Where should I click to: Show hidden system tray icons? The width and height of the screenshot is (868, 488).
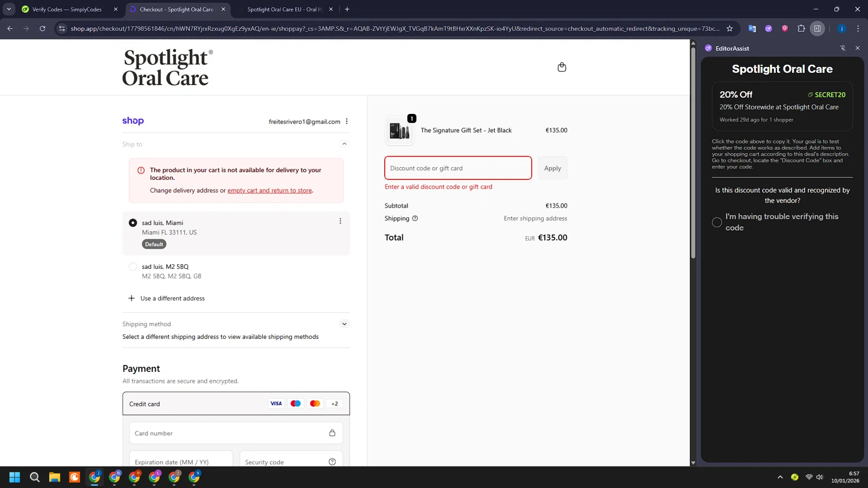point(780,477)
